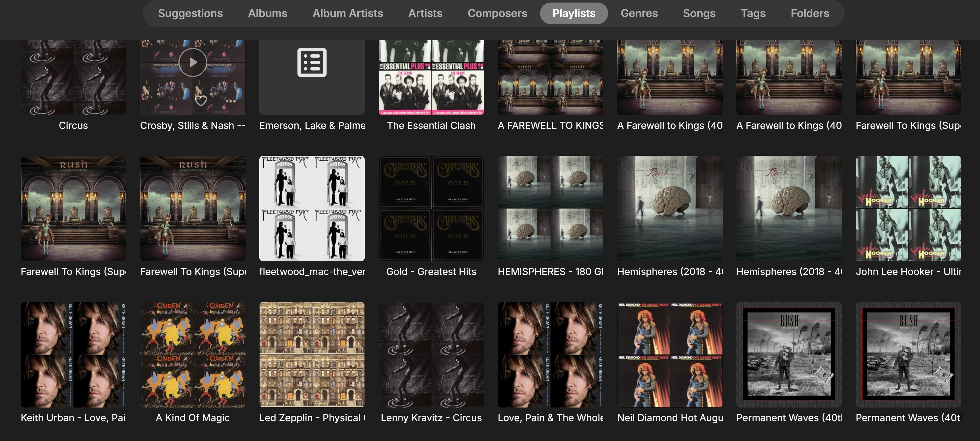Open the John Lee Hooker playlist cover

pyautogui.click(x=908, y=208)
